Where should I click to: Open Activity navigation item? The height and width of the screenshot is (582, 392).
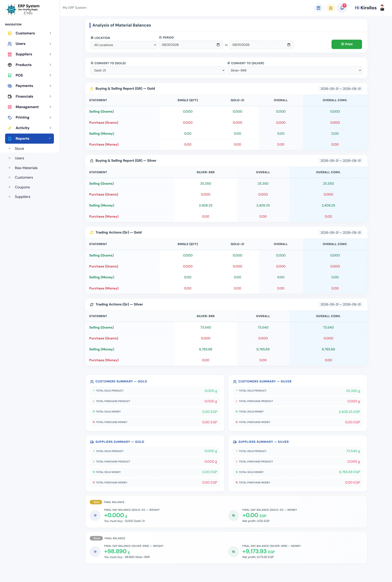[29, 128]
